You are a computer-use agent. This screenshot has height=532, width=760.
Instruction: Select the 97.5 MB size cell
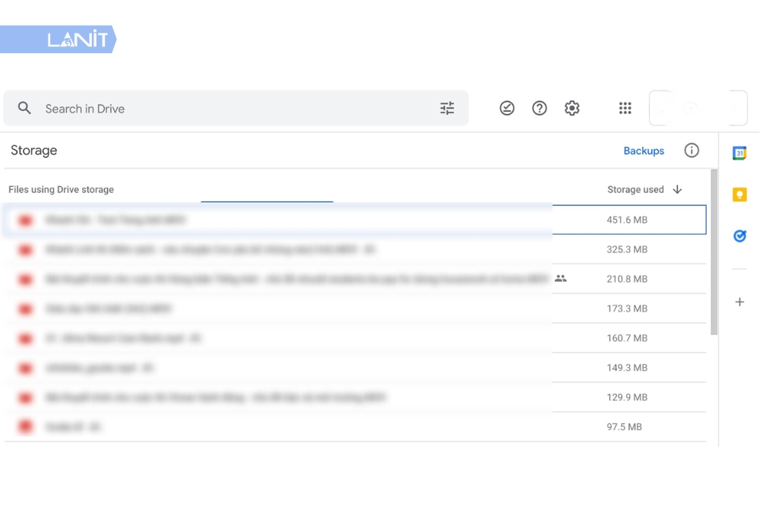click(x=624, y=427)
